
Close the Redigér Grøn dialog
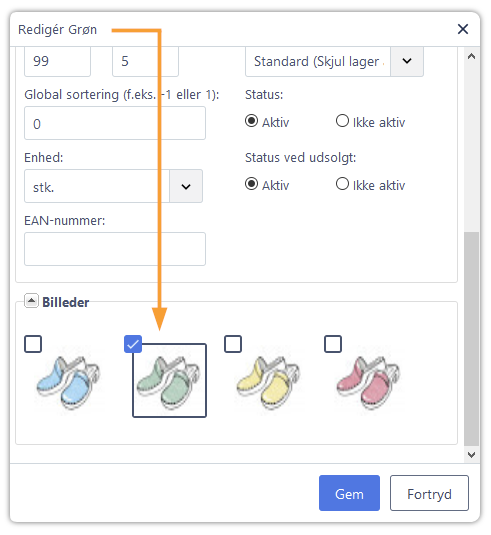coord(462,29)
